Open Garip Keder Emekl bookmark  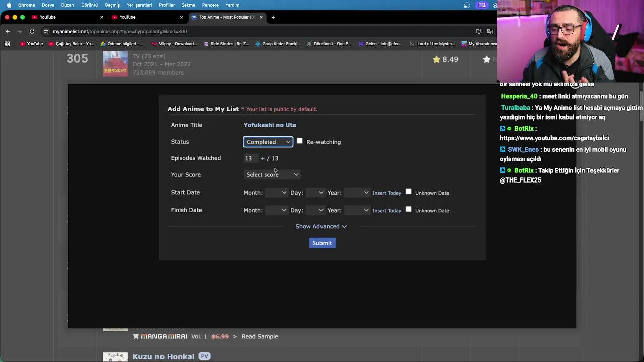point(278,44)
